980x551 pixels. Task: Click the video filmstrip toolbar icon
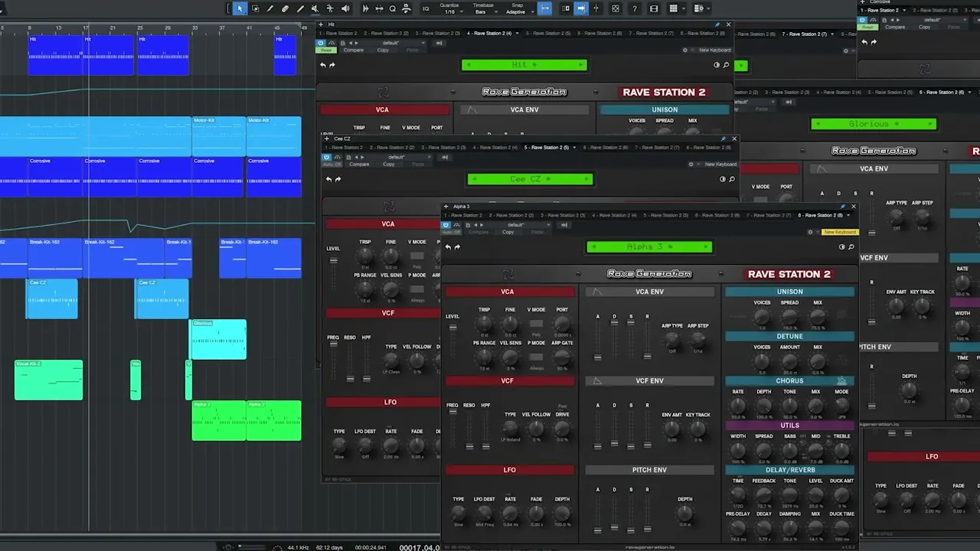pyautogui.click(x=654, y=8)
